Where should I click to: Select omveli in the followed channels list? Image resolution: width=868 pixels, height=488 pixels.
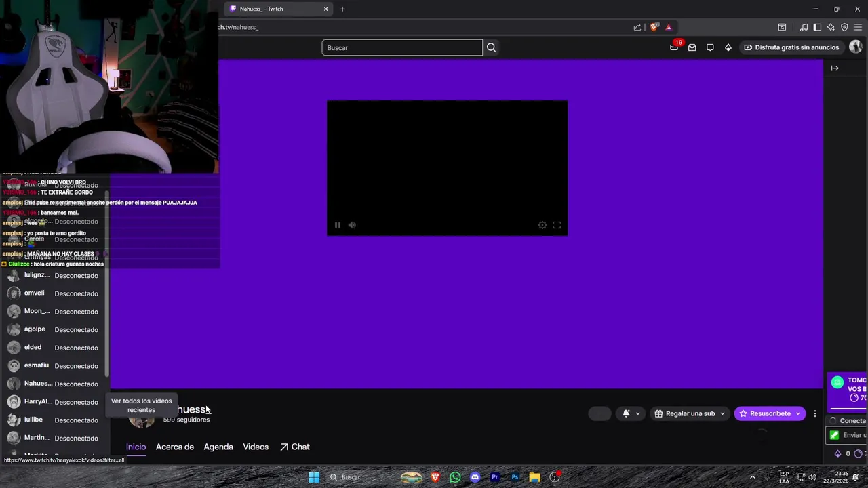54,293
